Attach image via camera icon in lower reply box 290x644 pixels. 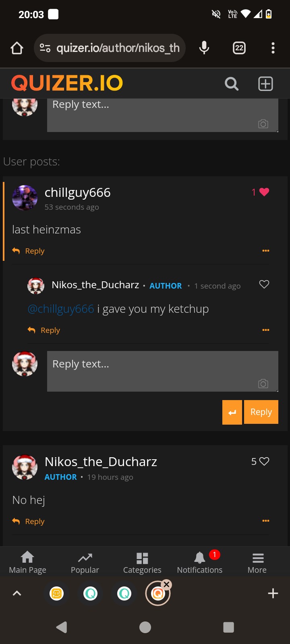[x=263, y=384]
